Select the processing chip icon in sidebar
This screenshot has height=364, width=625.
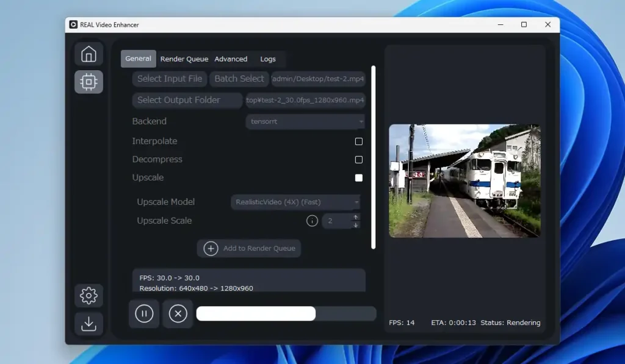click(89, 82)
